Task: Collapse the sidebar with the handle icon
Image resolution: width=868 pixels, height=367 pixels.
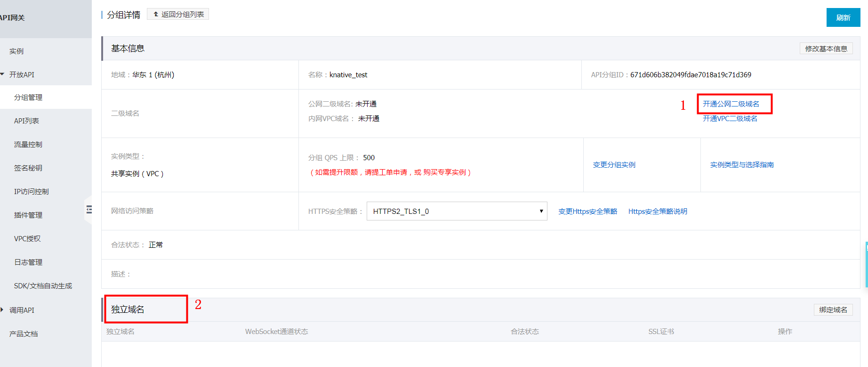Action: tap(88, 210)
